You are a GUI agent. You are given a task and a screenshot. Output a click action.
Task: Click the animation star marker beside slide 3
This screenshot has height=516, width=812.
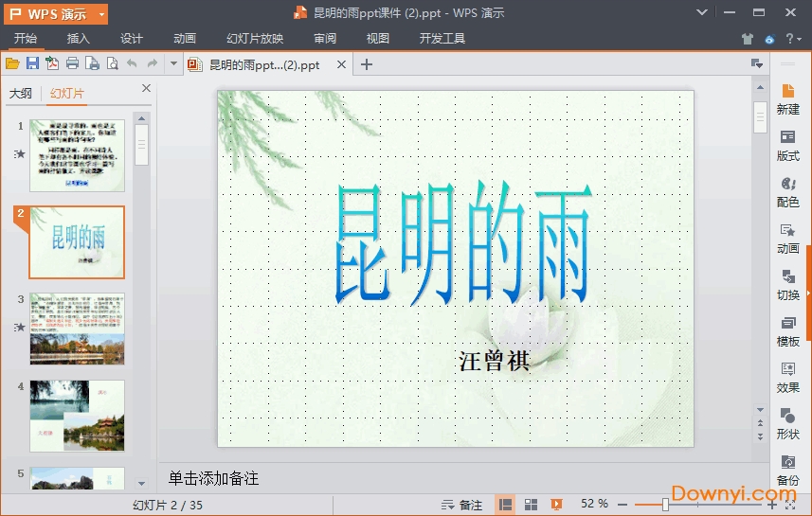20,327
